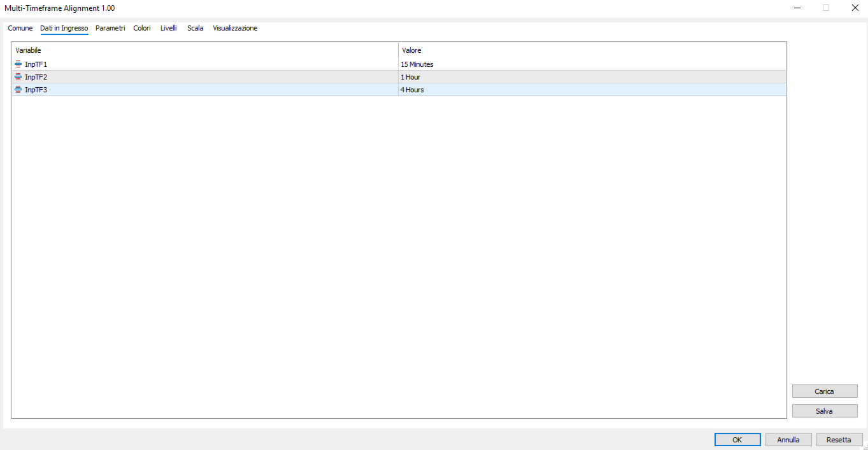Minimize the dialog window
The width and height of the screenshot is (868, 450).
[x=797, y=8]
